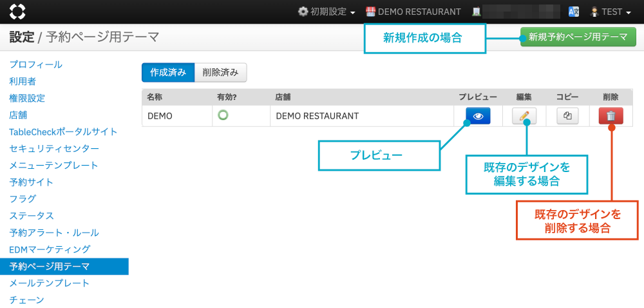Image resolution: width=644 pixels, height=308 pixels.
Task: Copy the DEMO theme
Action: 567,116
